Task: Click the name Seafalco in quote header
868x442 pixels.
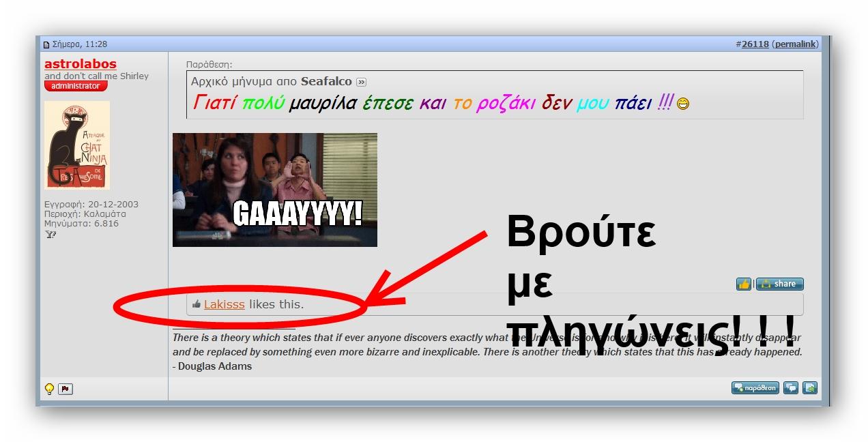Action: coord(327,82)
